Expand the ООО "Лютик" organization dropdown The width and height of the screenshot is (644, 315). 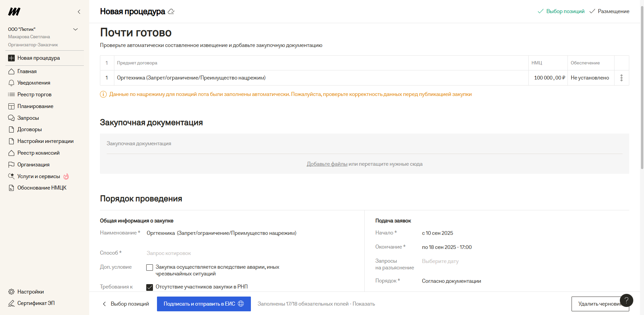click(75, 30)
